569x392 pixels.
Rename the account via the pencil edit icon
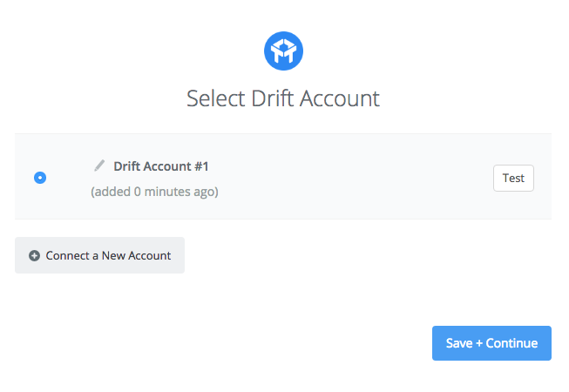tap(99, 166)
